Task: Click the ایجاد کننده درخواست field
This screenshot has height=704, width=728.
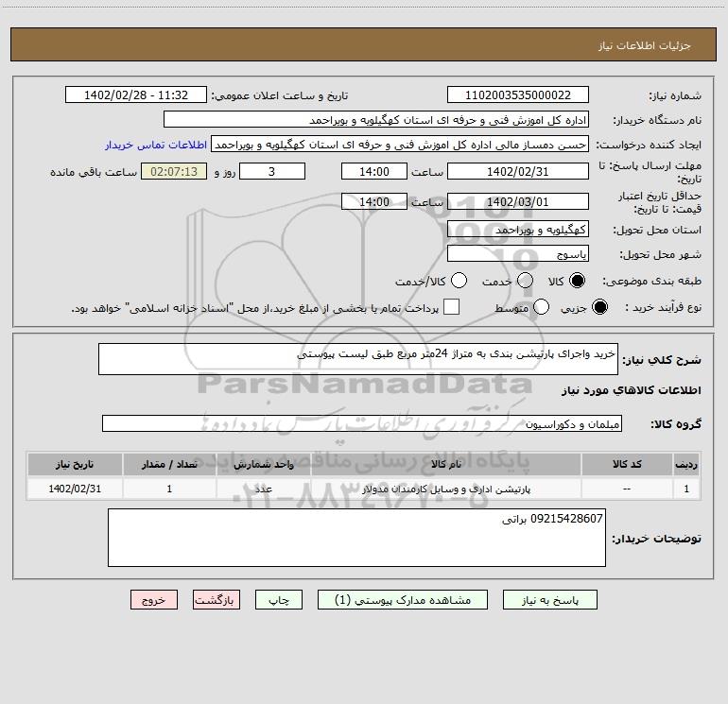Action: [400, 144]
